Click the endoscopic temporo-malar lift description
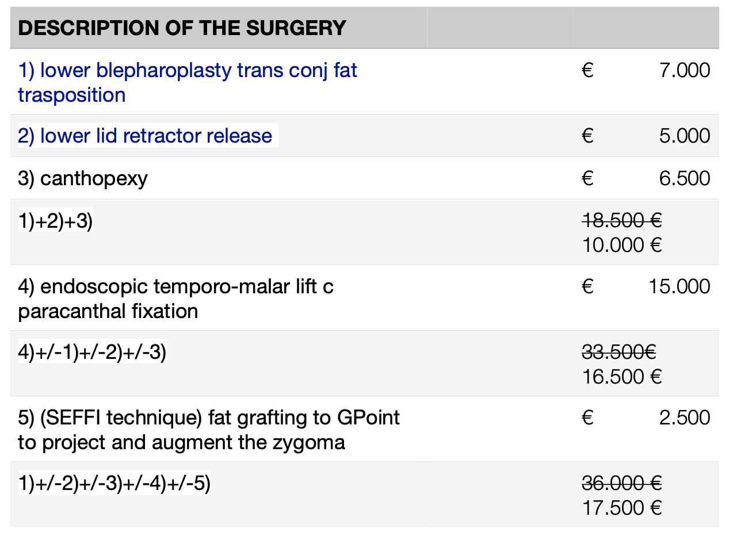The width and height of the screenshot is (756, 536). tap(175, 298)
